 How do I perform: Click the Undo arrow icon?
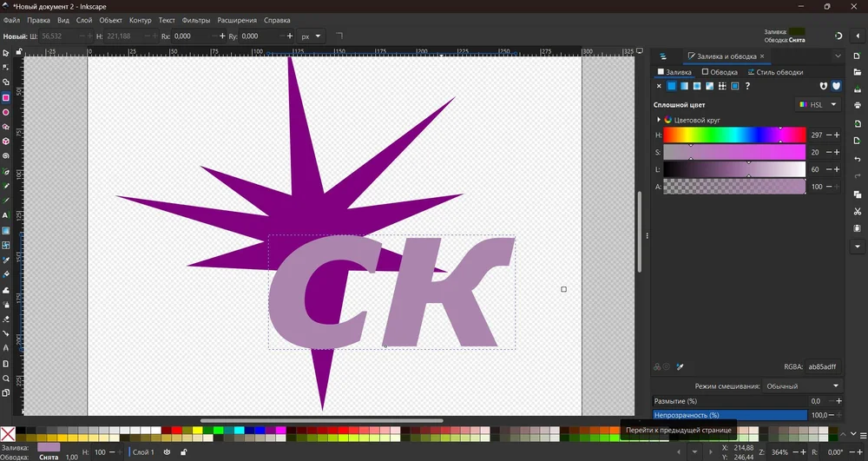[858, 159]
